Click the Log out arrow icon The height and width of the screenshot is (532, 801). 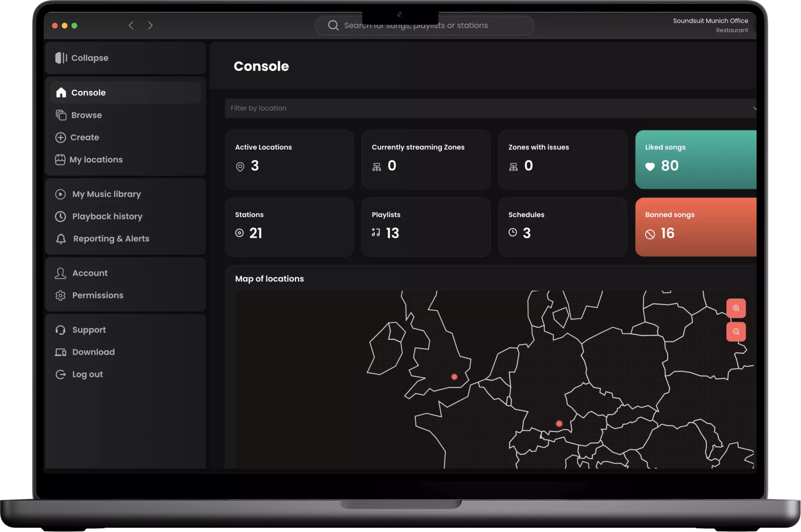[x=61, y=374]
